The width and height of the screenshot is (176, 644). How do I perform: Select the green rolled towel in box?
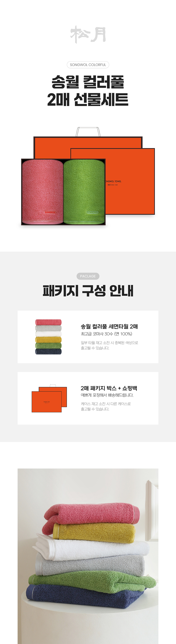point(84,192)
